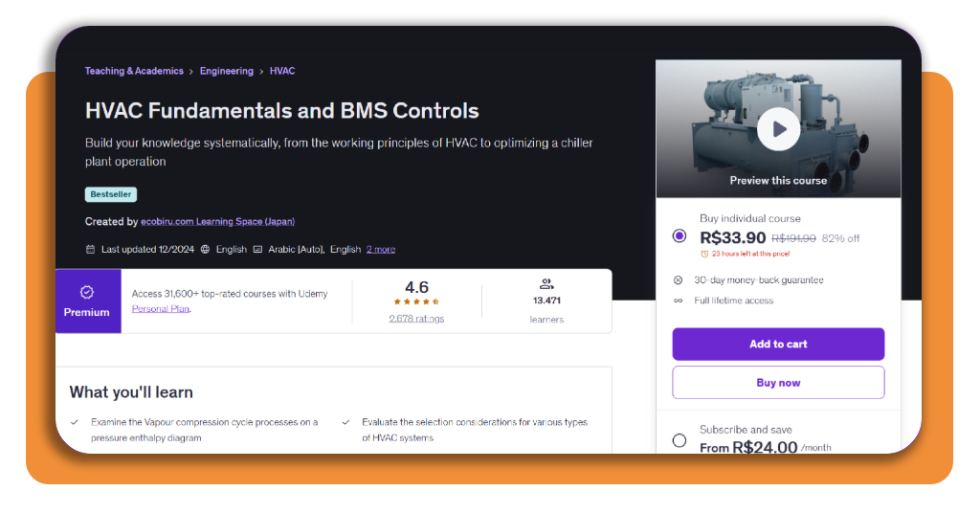Select Buy individual course radio option
The image size is (980, 513).
coord(679,236)
